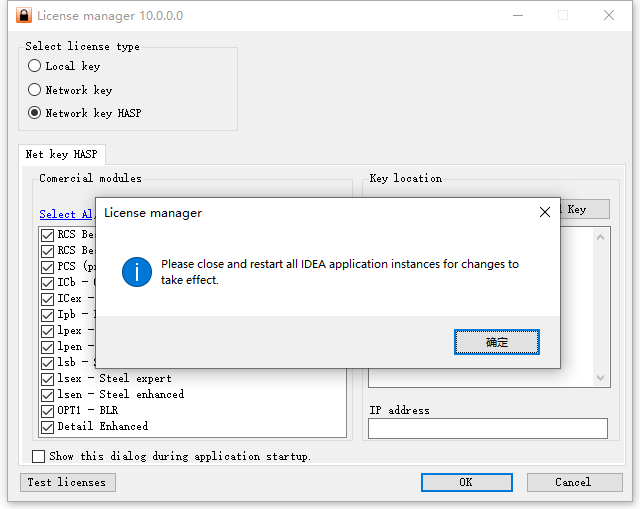Close the License manager message dialog
The image size is (640, 509).
point(544,212)
